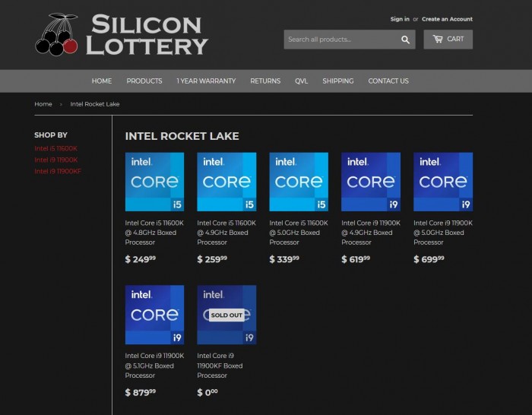532x415 pixels.
Task: Click Intel Core i9 11900K @ 5.1GHz title
Action: pos(154,366)
